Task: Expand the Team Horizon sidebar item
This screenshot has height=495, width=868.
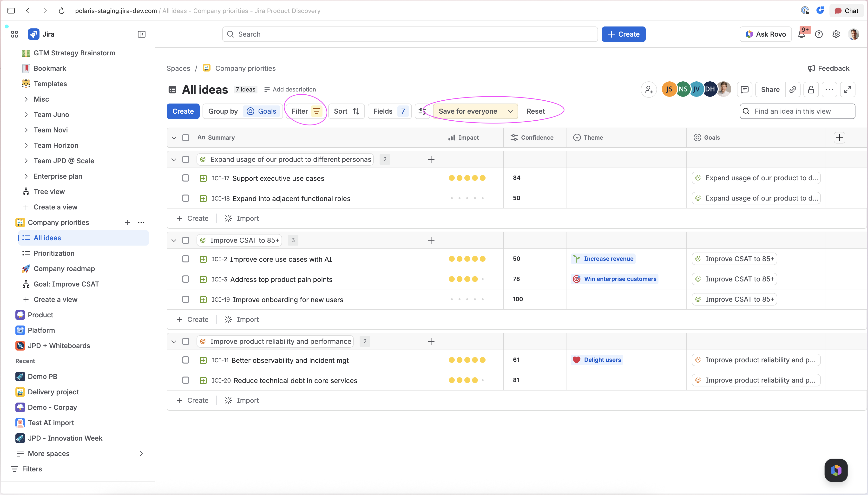Action: click(x=26, y=145)
